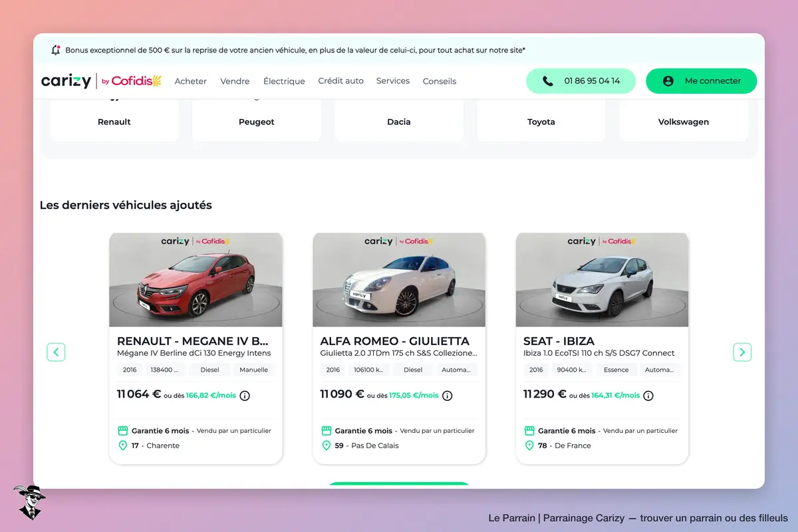Show previous vehicles with left carousel arrow
Screen dimensions: 798x532
(56, 352)
